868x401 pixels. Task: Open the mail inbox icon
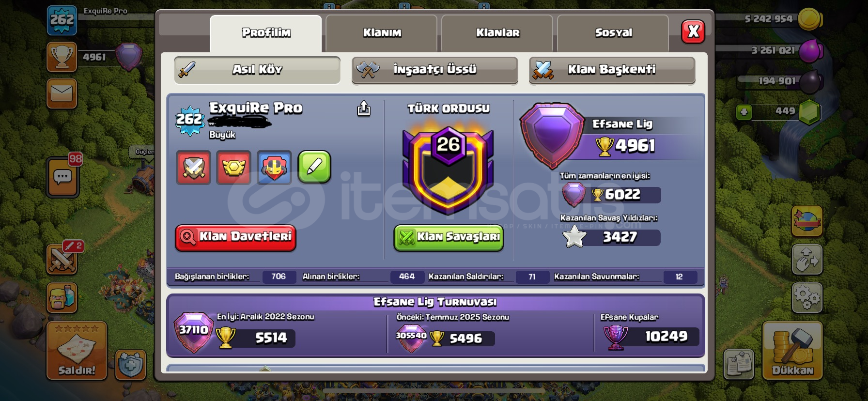62,93
